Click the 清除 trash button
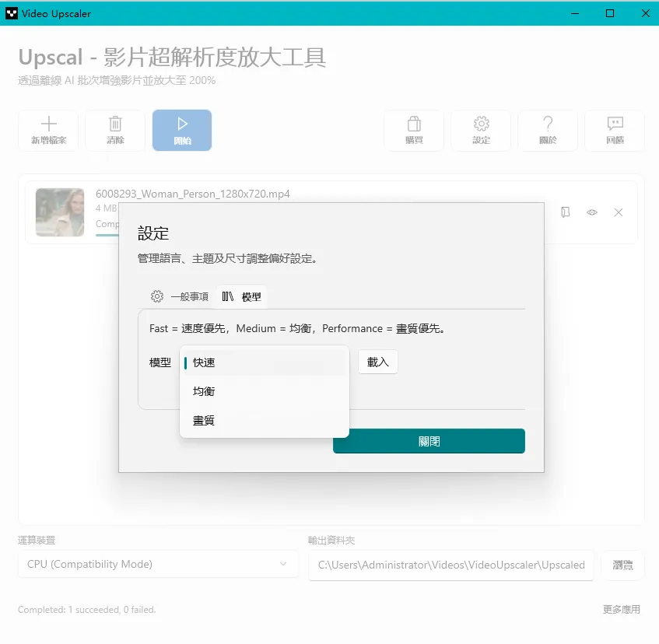659x644 pixels. (x=115, y=130)
